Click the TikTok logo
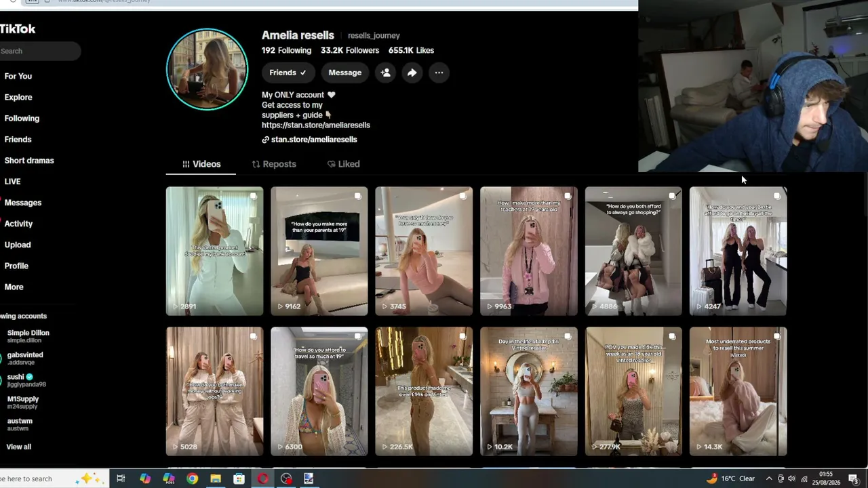Viewport: 868px width, 488px height. 18,28
